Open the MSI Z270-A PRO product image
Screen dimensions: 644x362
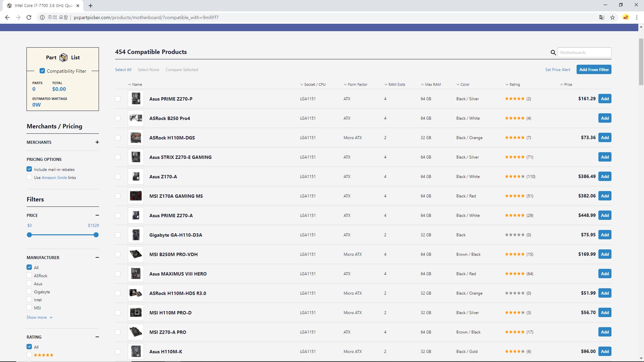pos(136,332)
